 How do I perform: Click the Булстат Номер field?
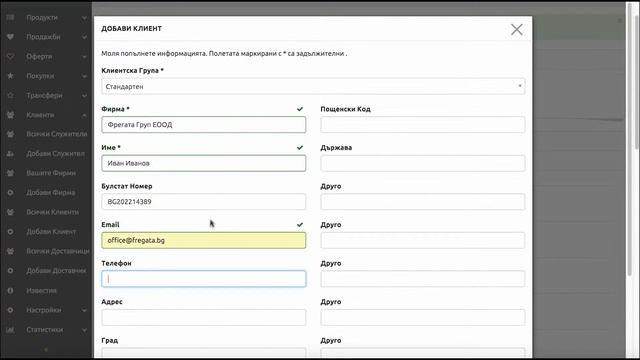[x=204, y=202]
